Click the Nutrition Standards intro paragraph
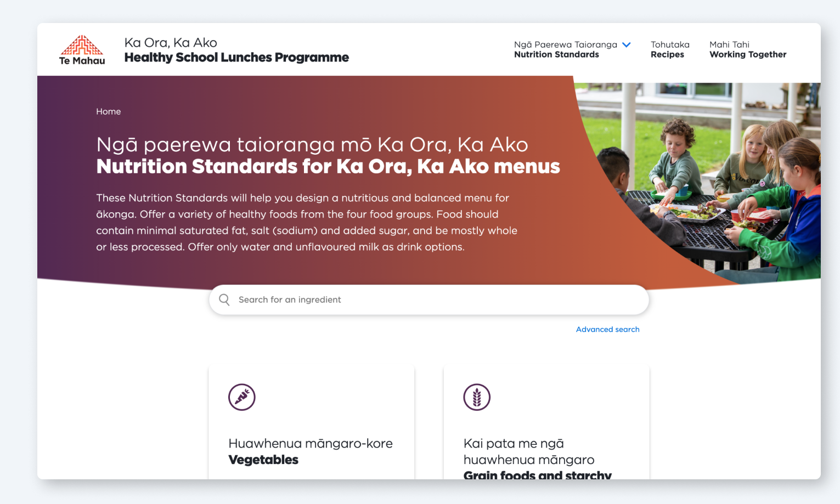840x504 pixels. click(x=307, y=222)
